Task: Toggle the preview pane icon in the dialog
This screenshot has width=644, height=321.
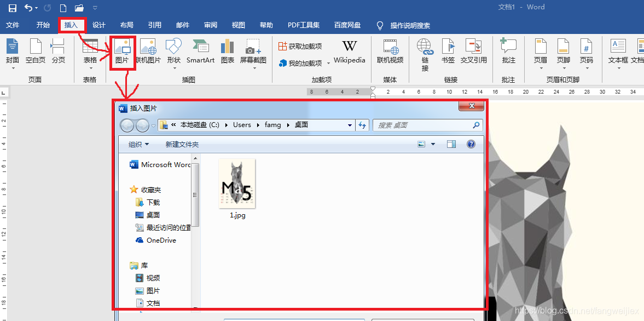Action: 451,144
